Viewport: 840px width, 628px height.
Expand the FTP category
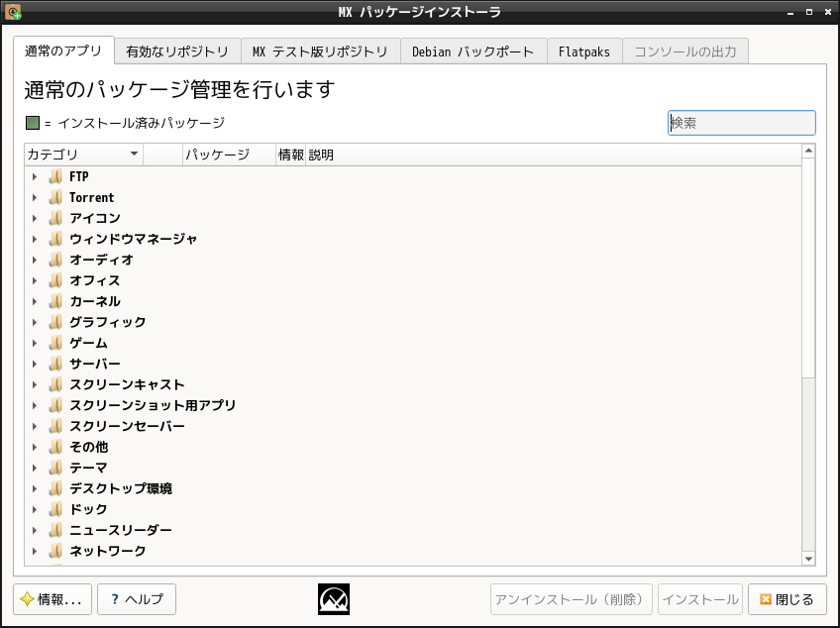click(x=35, y=176)
